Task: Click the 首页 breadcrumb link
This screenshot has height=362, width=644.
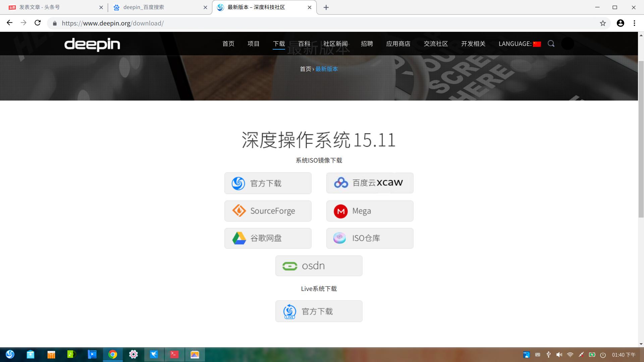Action: 305,69
